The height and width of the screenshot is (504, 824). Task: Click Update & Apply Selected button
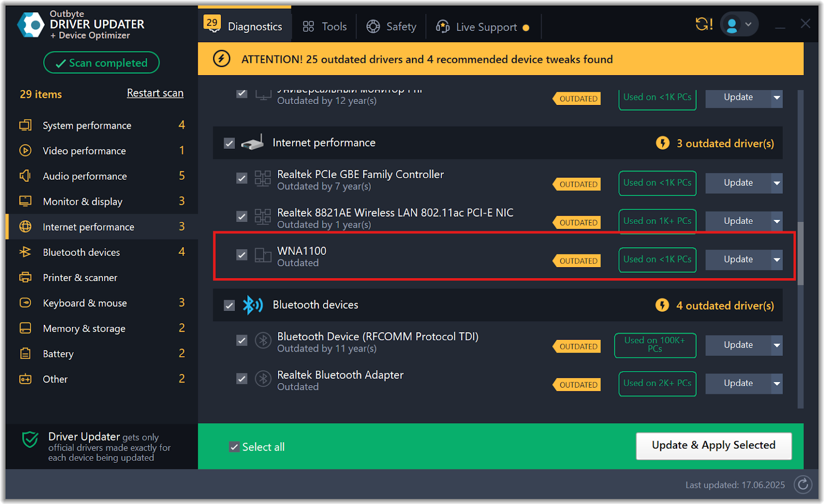(x=713, y=445)
